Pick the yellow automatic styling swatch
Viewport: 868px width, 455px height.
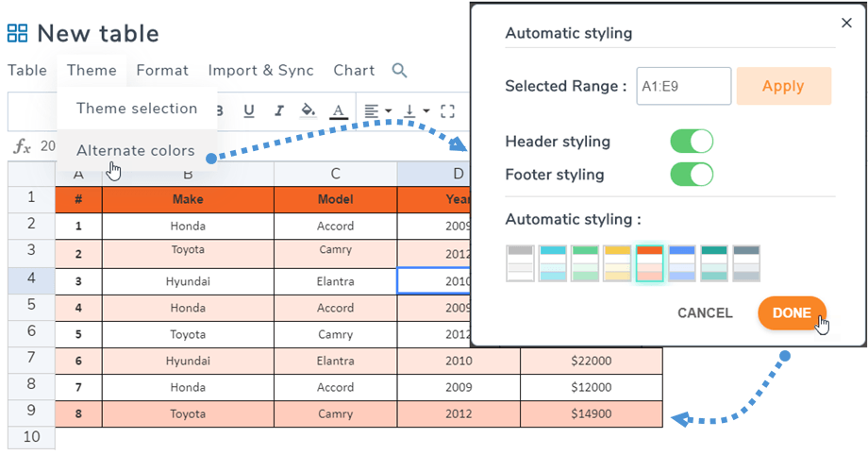(618, 263)
